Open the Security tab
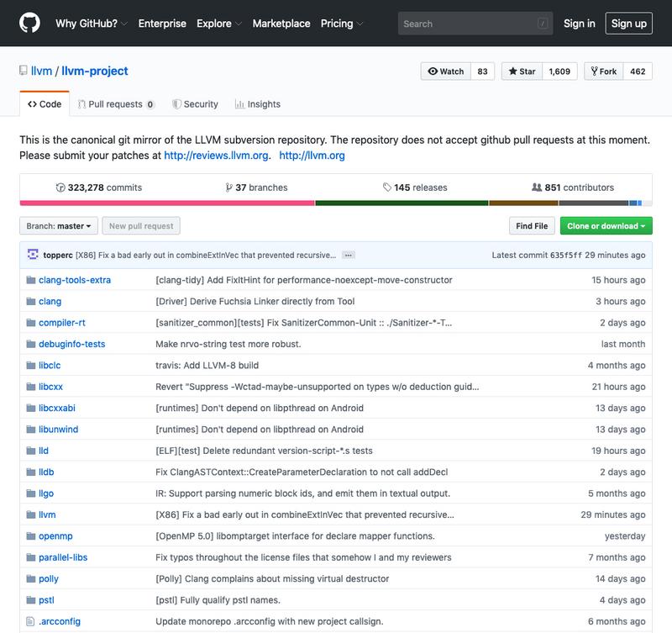 (195, 104)
